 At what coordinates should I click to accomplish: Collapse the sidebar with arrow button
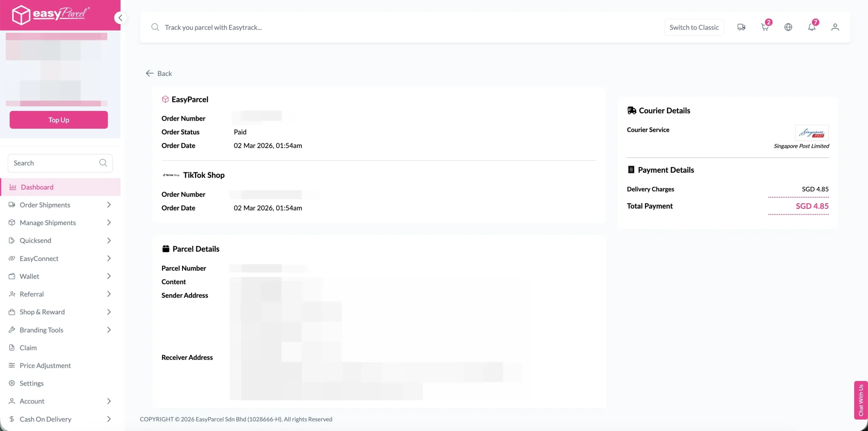tap(120, 18)
